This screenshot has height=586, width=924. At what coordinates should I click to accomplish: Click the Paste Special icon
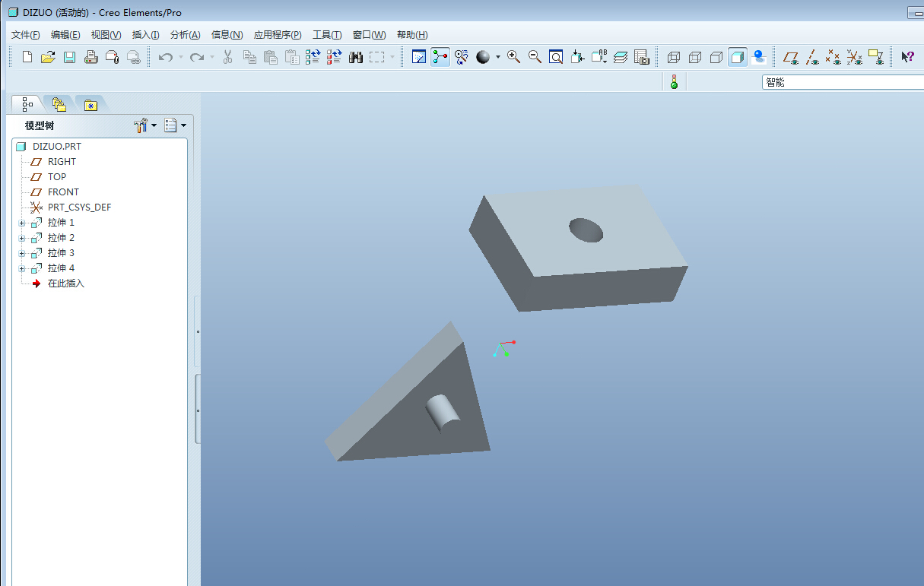click(291, 57)
